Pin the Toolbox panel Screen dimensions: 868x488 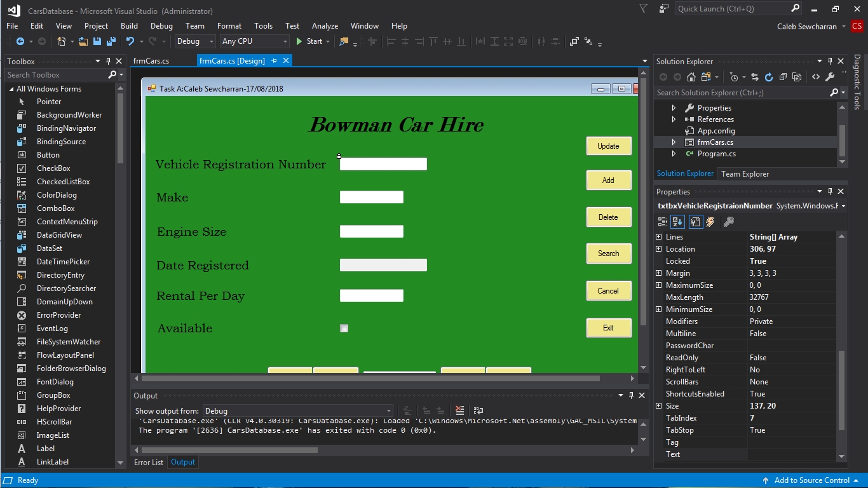109,61
